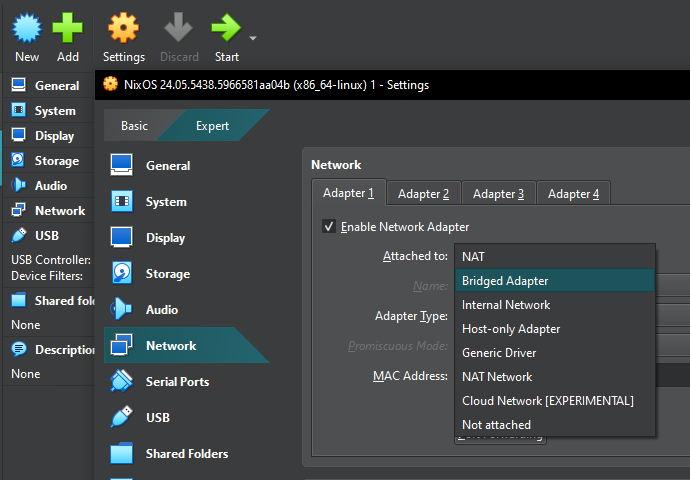
Task: Click the Device Filters text line
Action: click(47, 276)
